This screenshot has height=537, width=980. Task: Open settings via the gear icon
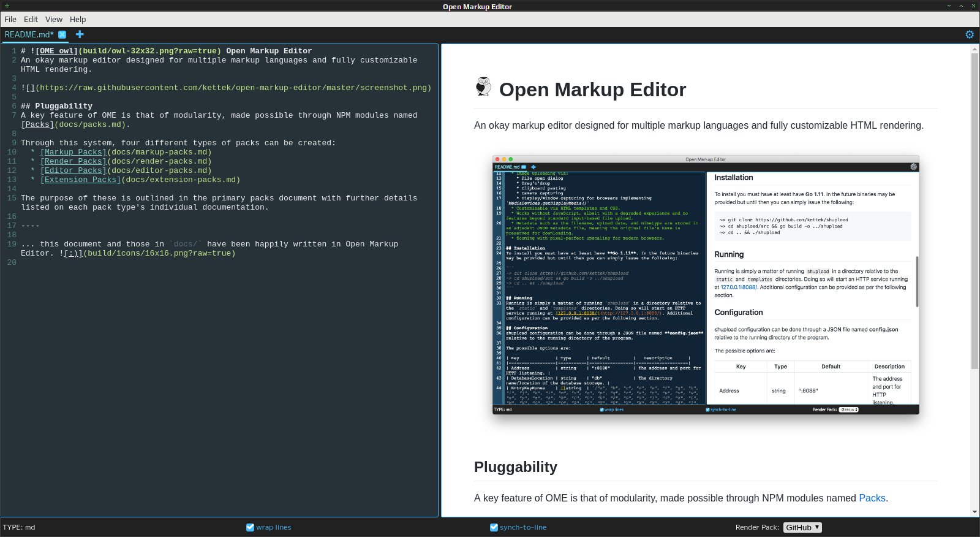click(x=970, y=34)
